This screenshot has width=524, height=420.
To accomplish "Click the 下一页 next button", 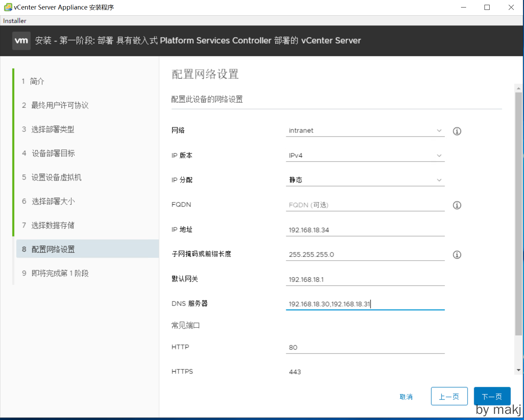I will [492, 397].
